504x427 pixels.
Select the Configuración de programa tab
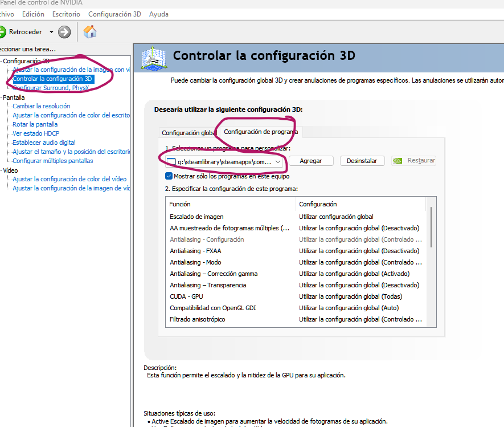click(261, 132)
